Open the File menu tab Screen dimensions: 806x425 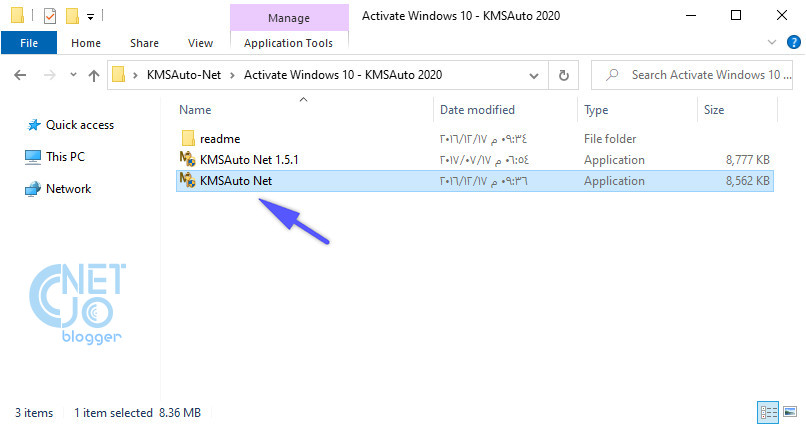[x=29, y=43]
